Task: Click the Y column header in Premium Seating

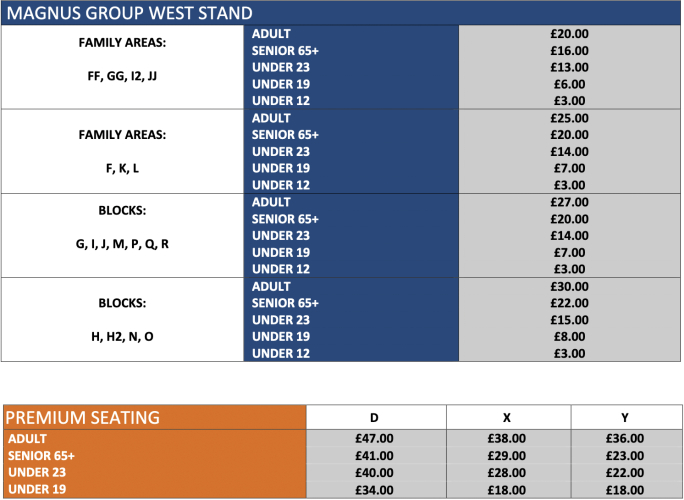Action: [x=626, y=418]
